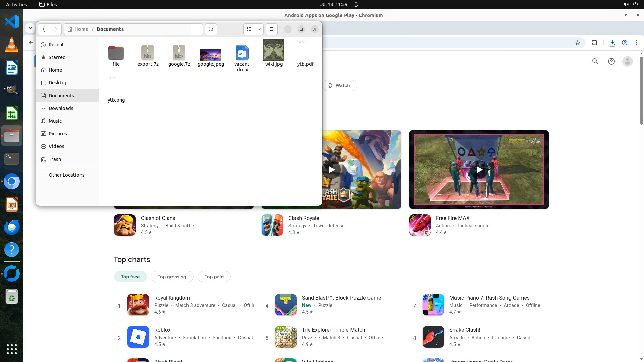This screenshot has width=644, height=362.
Task: Open wiki.jpg image thumbnail
Action: click(274, 50)
